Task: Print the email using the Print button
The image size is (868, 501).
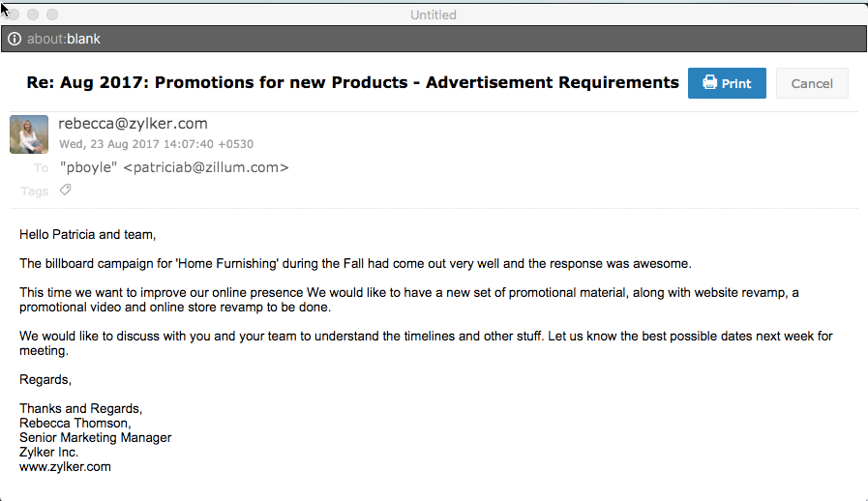Action: pos(727,83)
